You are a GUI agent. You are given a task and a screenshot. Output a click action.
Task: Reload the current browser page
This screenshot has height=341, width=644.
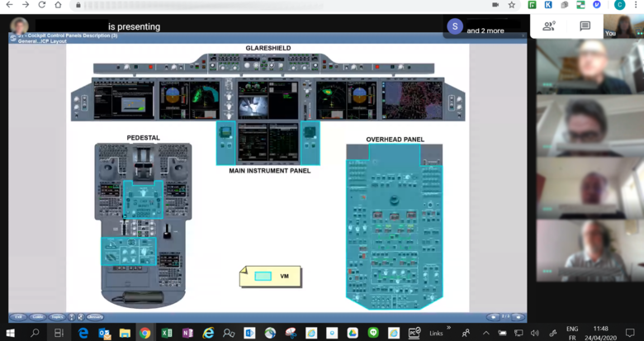click(42, 5)
